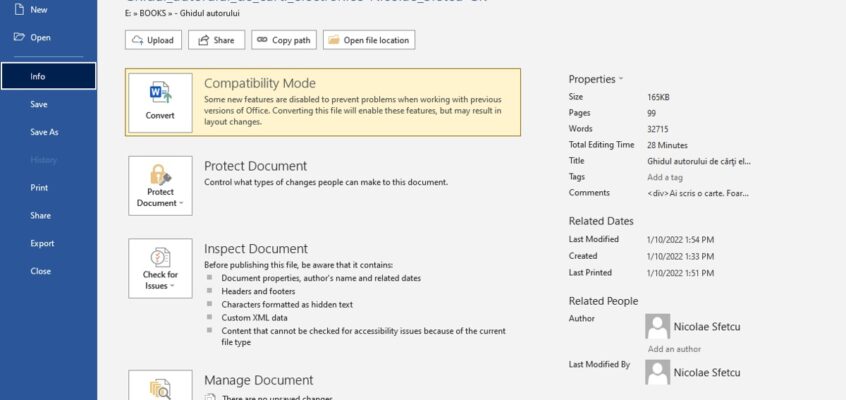Click the New document page icon

point(19,9)
